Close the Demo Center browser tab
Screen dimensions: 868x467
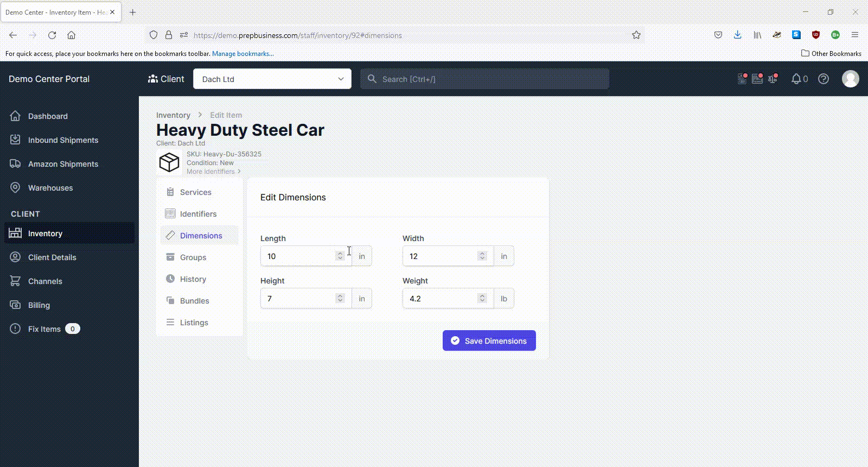112,12
